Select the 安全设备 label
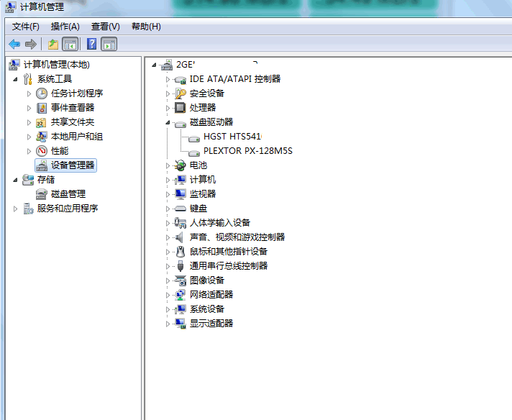 [x=207, y=93]
